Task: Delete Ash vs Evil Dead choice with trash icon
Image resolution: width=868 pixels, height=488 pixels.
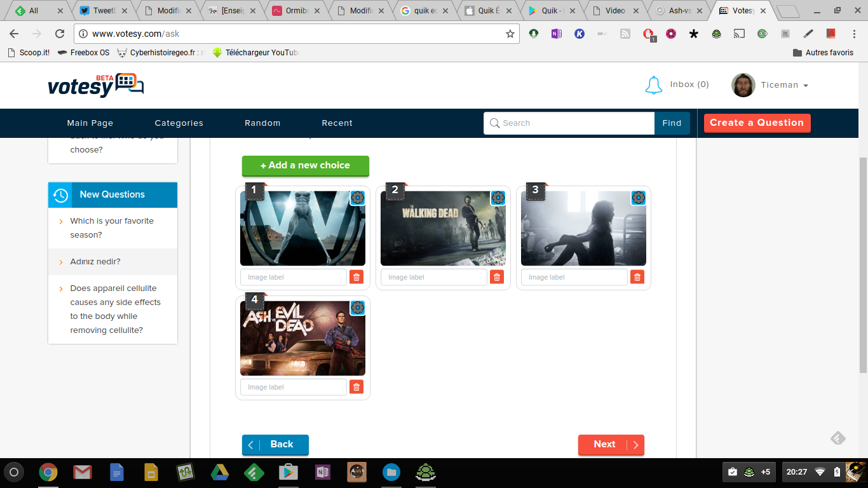Action: 356,387
